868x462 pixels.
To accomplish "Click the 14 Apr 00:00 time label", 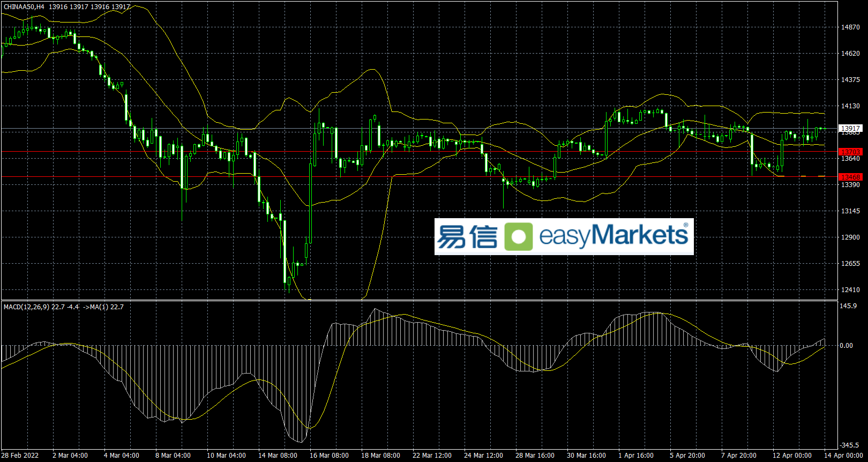I will click(x=844, y=456).
